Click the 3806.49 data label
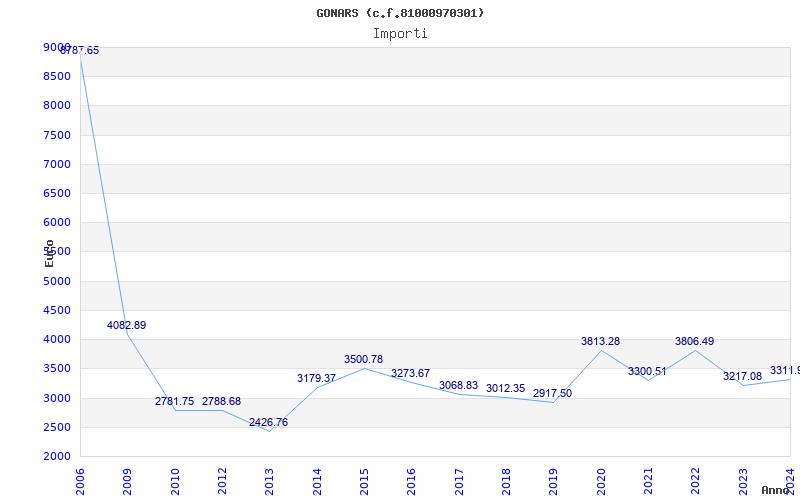The width and height of the screenshot is (800, 500). point(694,342)
